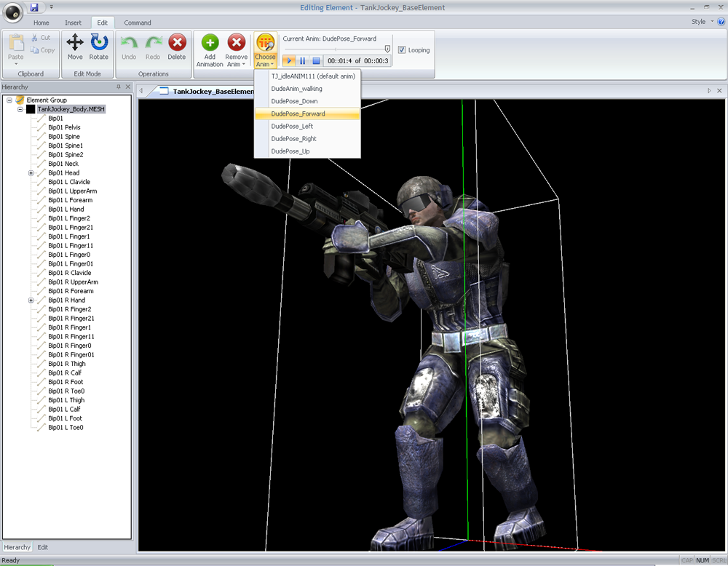Open the quick access toolbar customize arrow
The image size is (728, 566).
tap(51, 7)
